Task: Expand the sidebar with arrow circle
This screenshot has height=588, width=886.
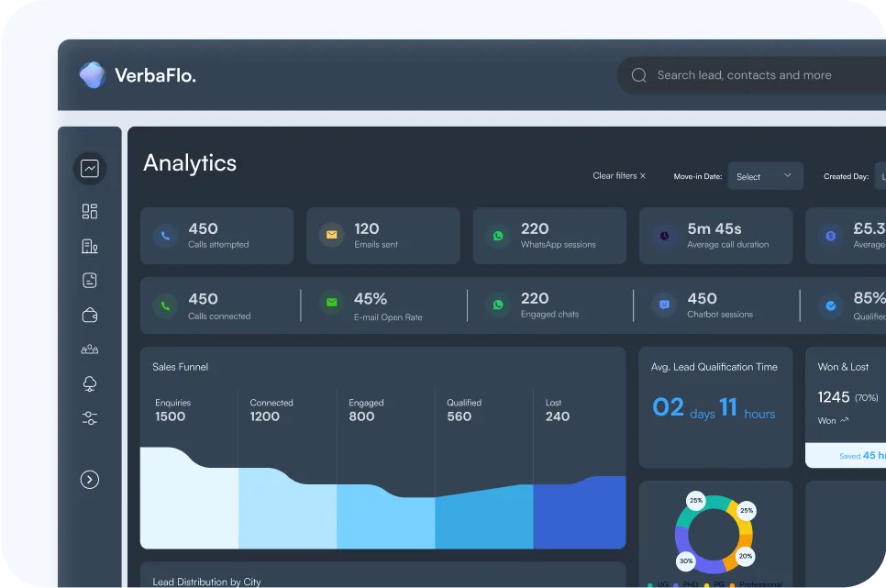Action: (90, 480)
